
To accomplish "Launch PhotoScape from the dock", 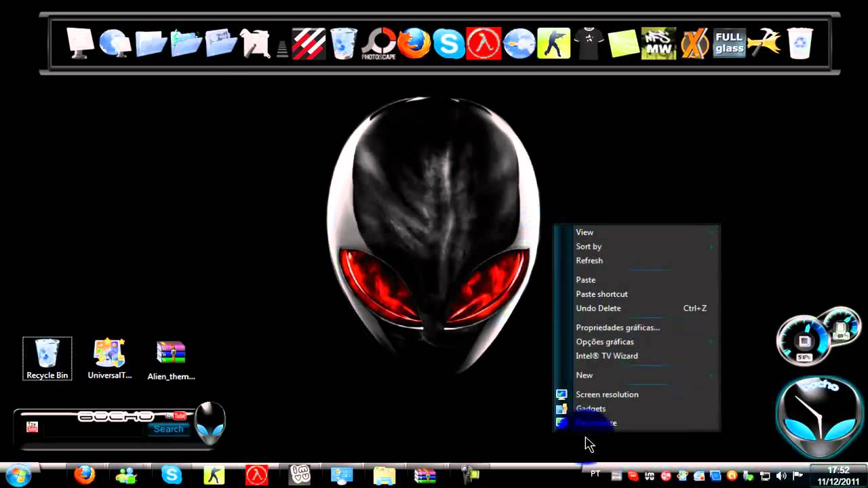I will [x=378, y=43].
